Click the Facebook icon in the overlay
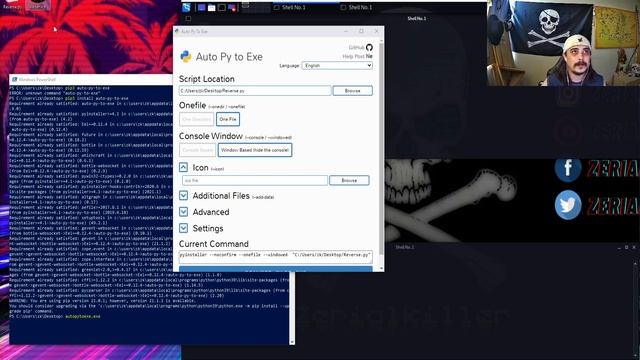Viewport: 640px width, 360px height. coord(568,169)
